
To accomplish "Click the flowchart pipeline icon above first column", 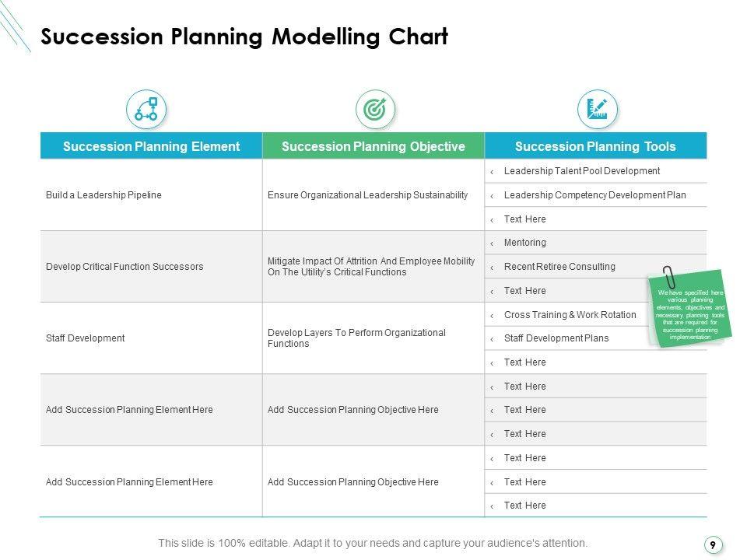I will coord(146,109).
